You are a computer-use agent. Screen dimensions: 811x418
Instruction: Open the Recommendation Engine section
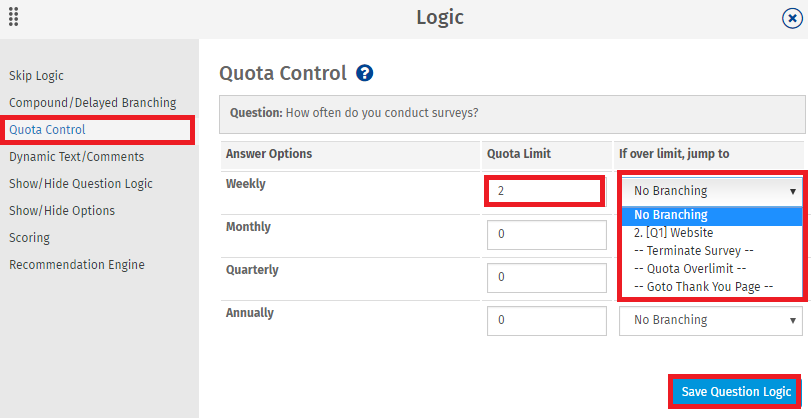(x=77, y=264)
